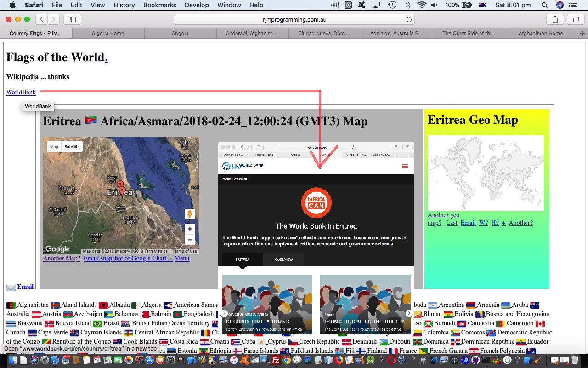Switch to the Angola tab
This screenshot has height=368, width=588.
(x=180, y=33)
